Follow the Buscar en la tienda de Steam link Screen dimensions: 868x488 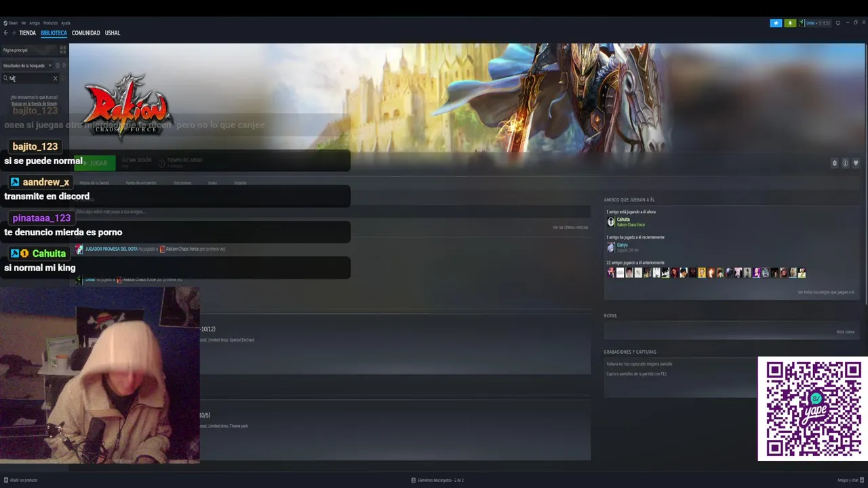point(34,104)
